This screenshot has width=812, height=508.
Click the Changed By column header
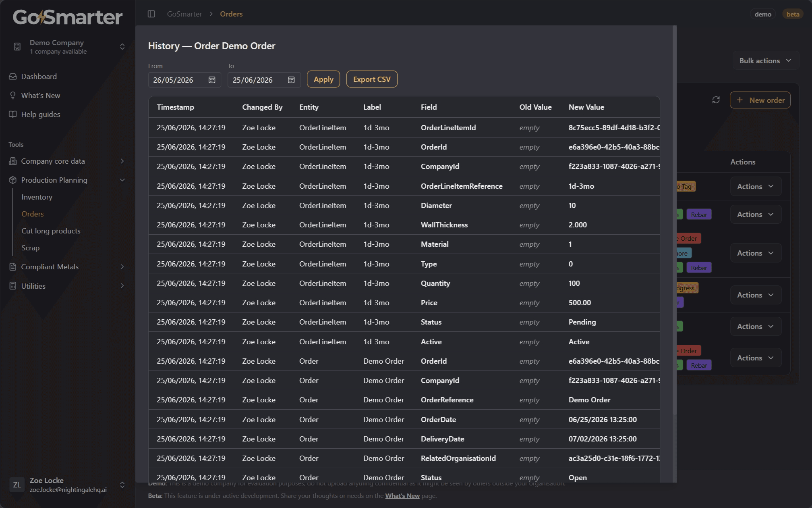[262, 107]
